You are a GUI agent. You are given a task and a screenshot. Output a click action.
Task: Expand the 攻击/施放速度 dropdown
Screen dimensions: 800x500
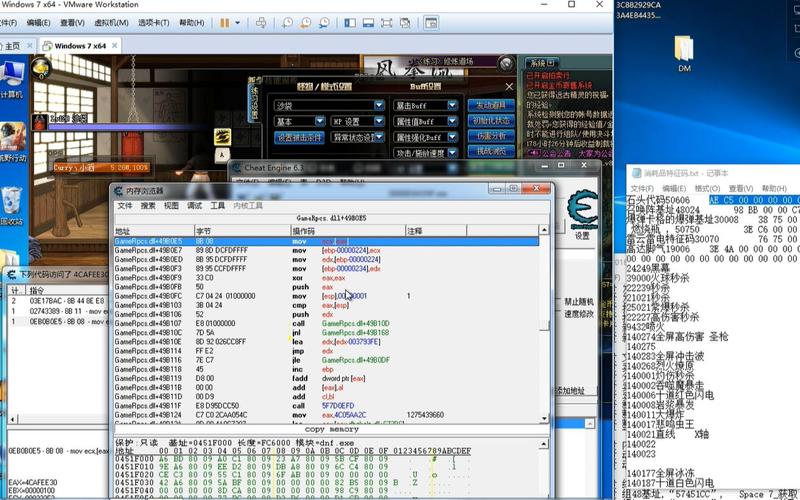tap(452, 152)
